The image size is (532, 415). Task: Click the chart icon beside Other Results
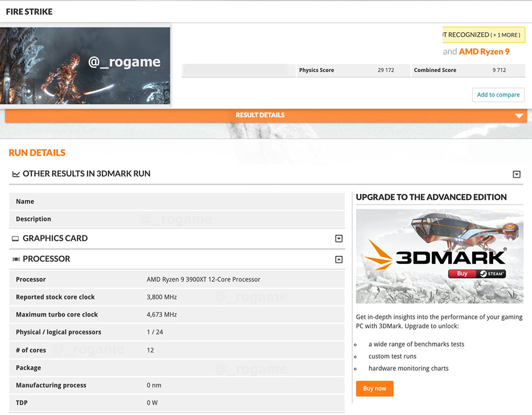point(16,174)
